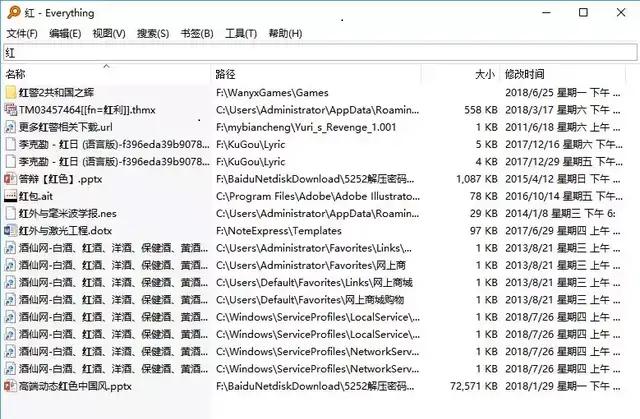Select file TM03457464[[fn=红利]].thmx
Screen dimensions: 640x419
87,109
